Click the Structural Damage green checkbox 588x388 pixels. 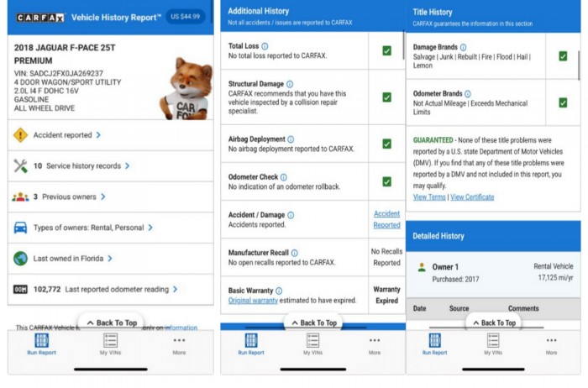click(386, 97)
